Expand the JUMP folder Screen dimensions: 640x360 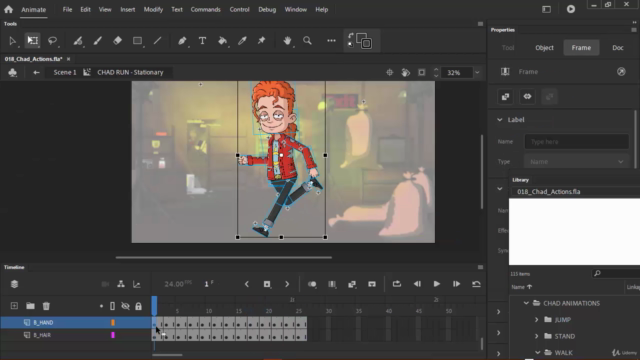pyautogui.click(x=537, y=320)
